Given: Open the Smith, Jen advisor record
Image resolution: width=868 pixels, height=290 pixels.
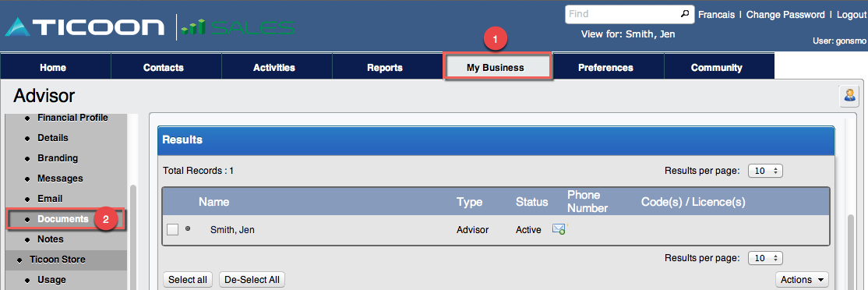Looking at the screenshot, I should pos(232,230).
